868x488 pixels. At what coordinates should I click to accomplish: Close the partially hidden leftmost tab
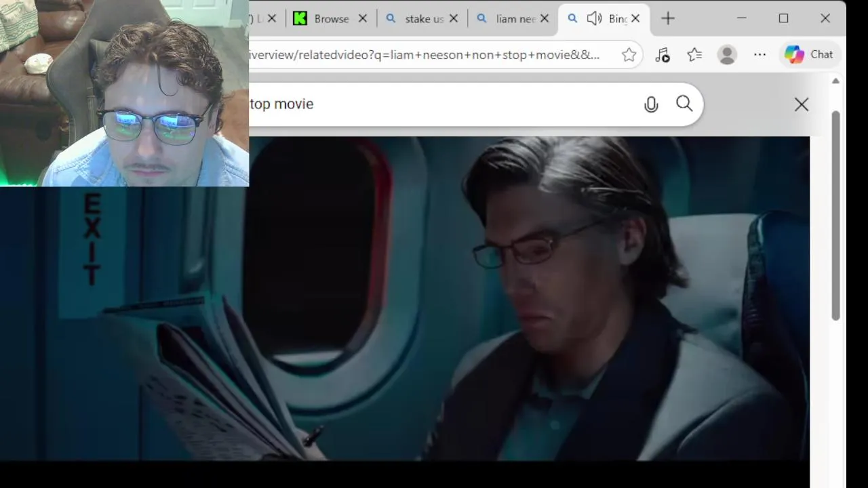272,19
